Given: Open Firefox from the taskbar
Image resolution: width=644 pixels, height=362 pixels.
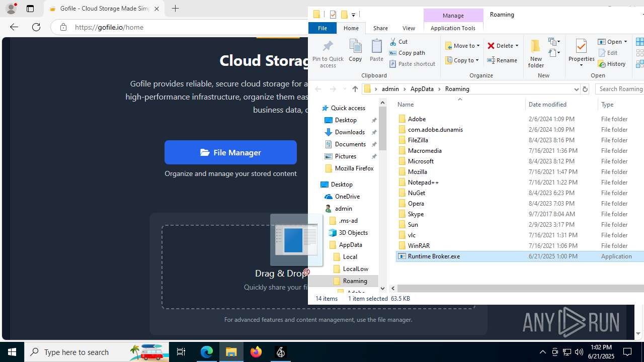Looking at the screenshot, I should (x=256, y=352).
